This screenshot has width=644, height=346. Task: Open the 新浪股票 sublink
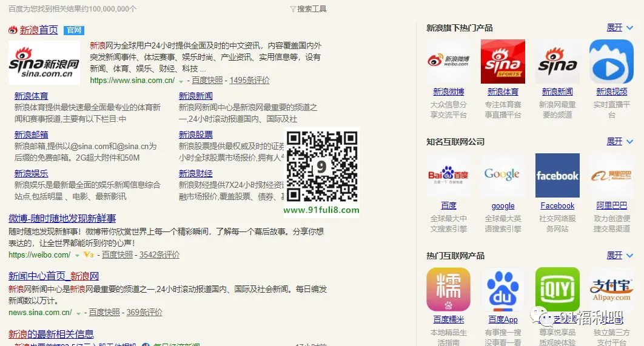coord(195,135)
